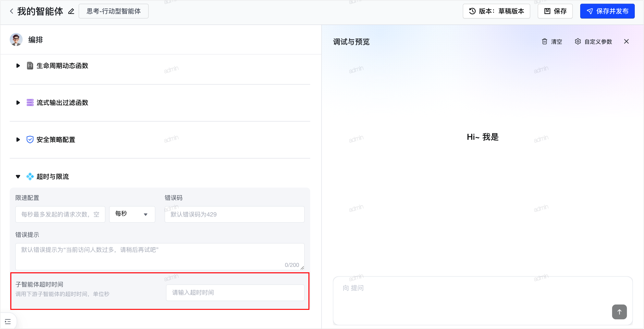Click the 生命周期动态函数 heading text
Screen dimensions: 644x329
pyautogui.click(x=62, y=66)
